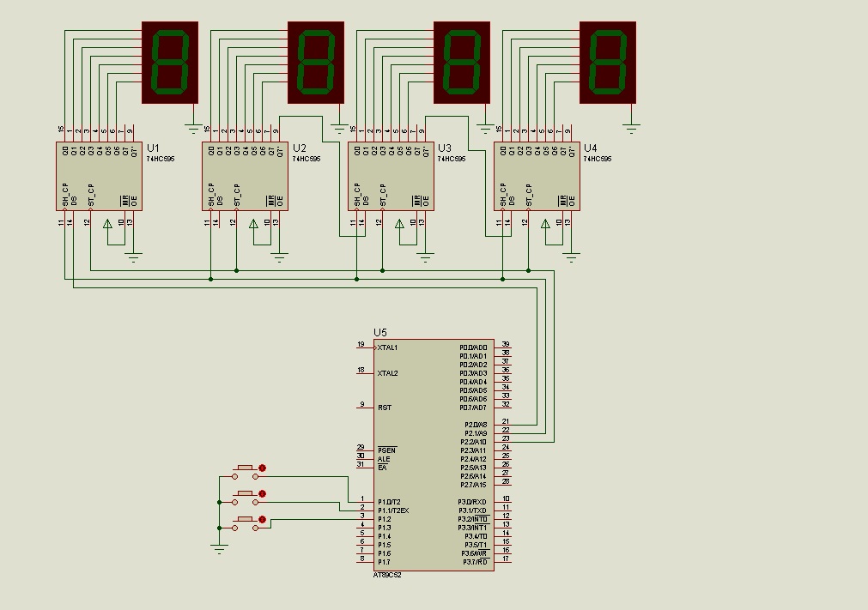Click the U5 reference label
This screenshot has height=610, width=868.
point(380,332)
